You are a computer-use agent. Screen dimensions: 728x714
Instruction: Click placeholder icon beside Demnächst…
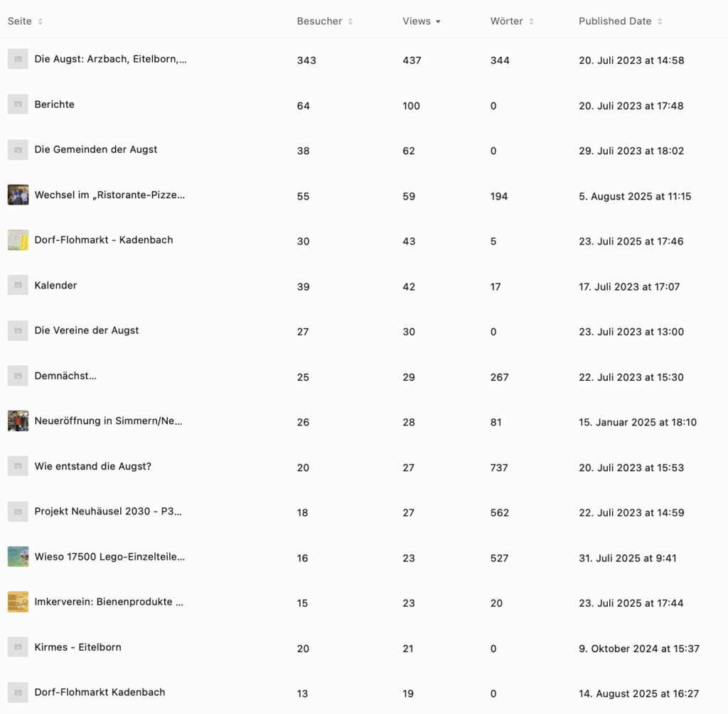tap(18, 376)
